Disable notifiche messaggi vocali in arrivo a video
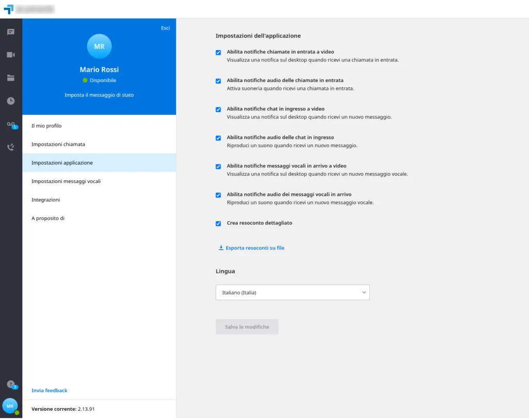 219,167
